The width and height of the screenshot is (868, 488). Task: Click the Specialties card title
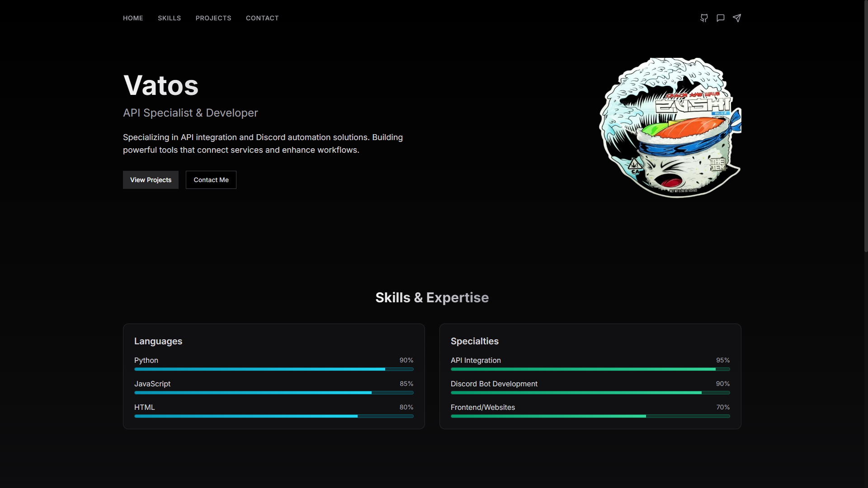coord(475,341)
